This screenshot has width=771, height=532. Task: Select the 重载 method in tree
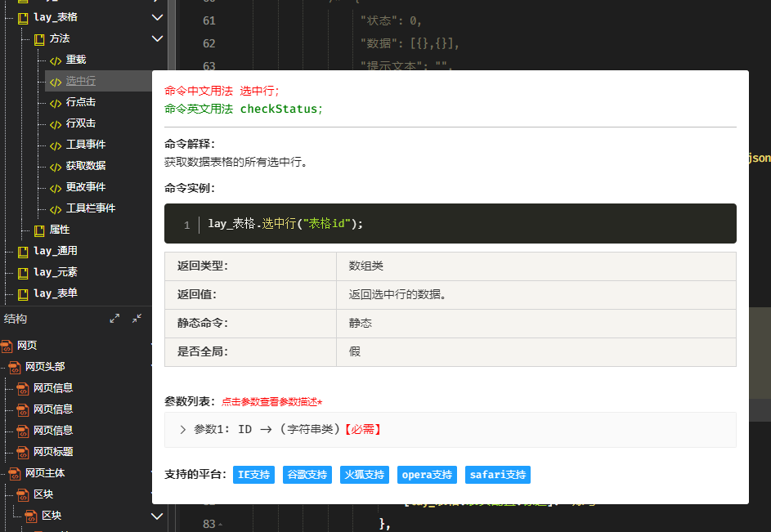(76, 60)
